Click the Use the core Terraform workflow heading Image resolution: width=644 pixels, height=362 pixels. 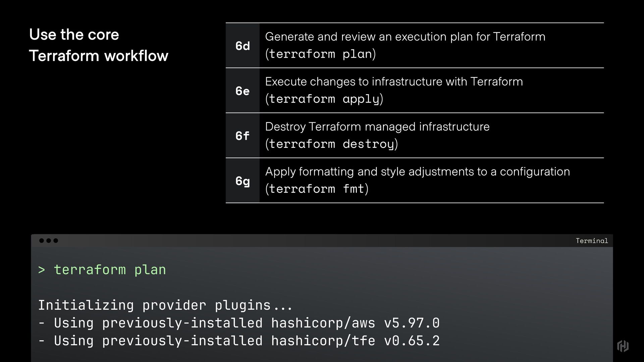(x=99, y=45)
